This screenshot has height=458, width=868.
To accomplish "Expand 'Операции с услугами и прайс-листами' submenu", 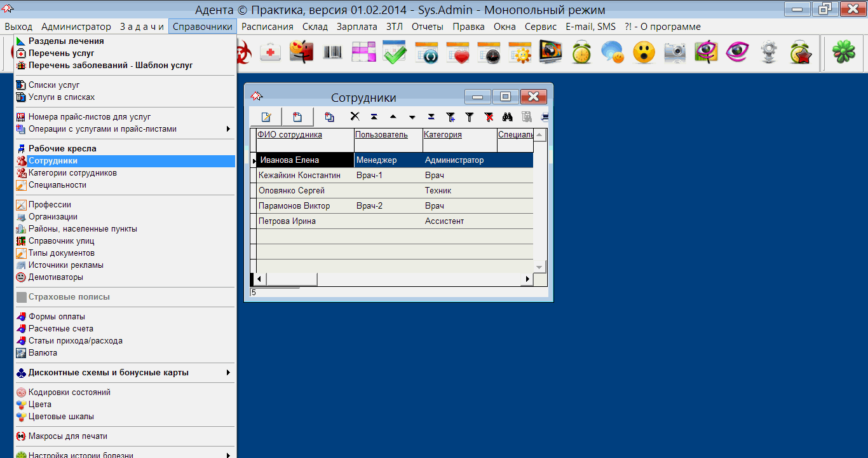I will coord(228,129).
